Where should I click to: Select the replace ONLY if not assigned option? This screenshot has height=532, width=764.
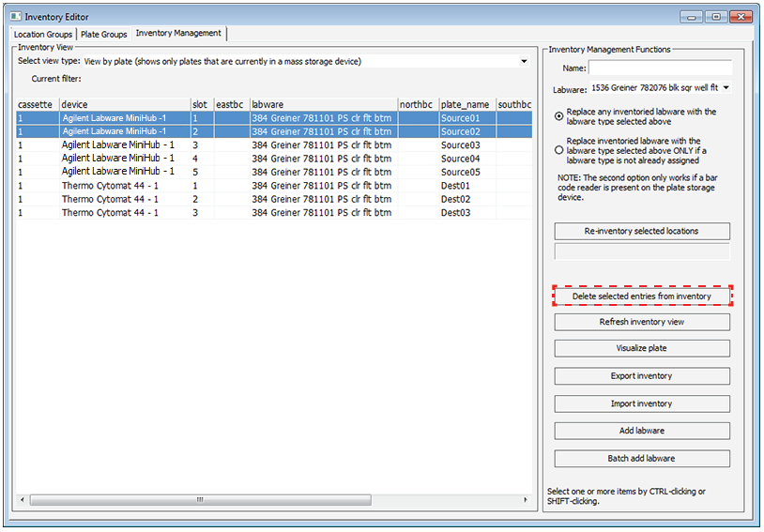pyautogui.click(x=560, y=148)
